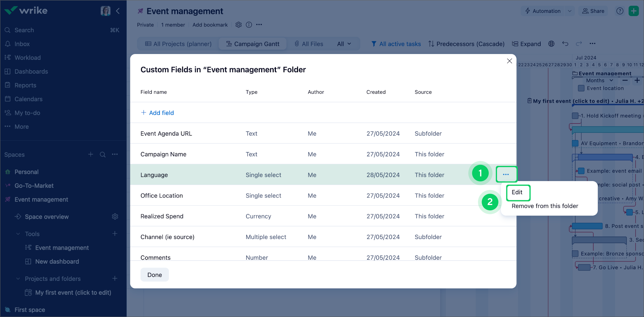The image size is (644, 317).
Task: Click the 1 member link
Action: pyautogui.click(x=173, y=25)
